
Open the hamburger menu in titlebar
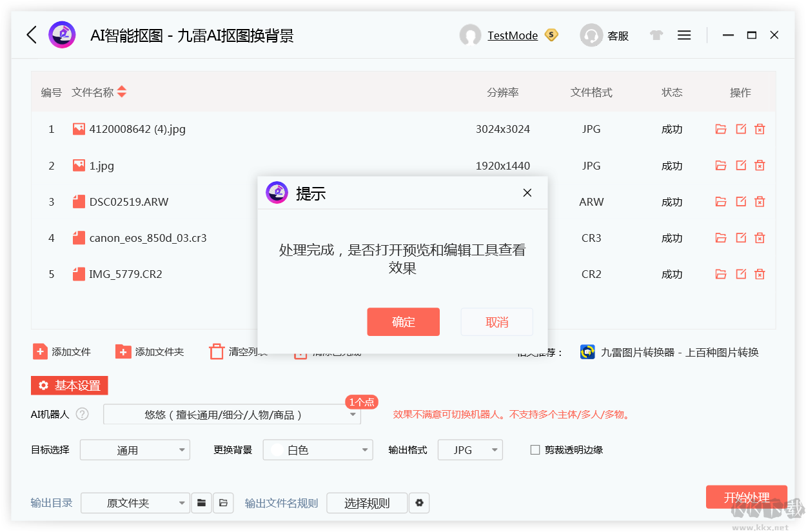[x=684, y=35]
